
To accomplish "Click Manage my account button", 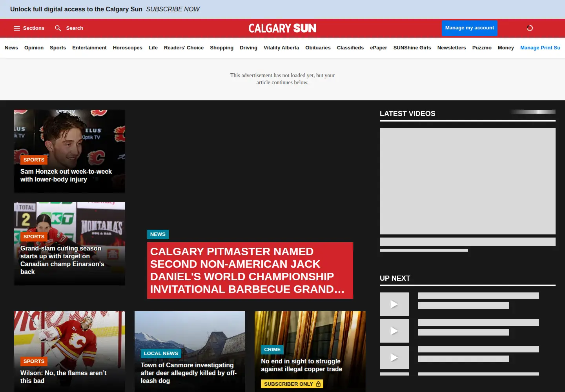I will pos(470,28).
